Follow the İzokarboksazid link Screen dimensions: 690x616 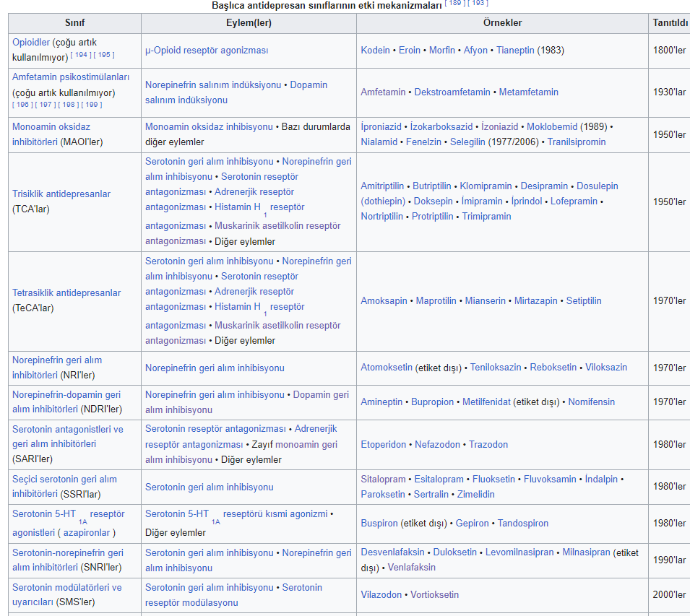441,126
